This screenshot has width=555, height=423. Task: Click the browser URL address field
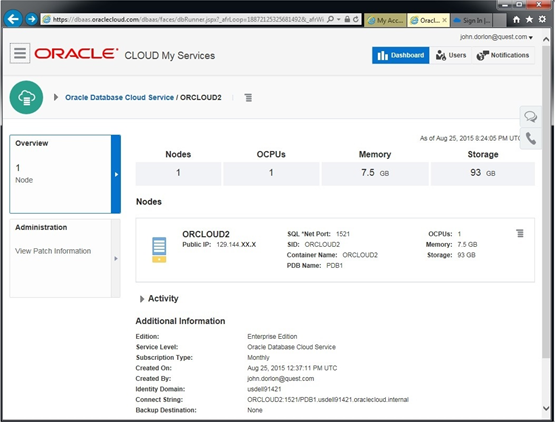point(188,19)
